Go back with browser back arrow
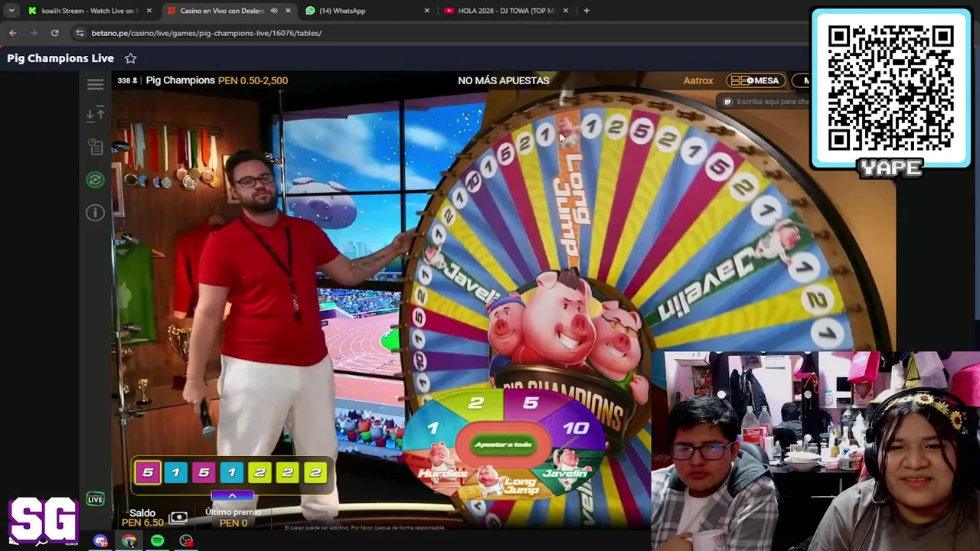This screenshot has width=980, height=551. click(x=13, y=33)
